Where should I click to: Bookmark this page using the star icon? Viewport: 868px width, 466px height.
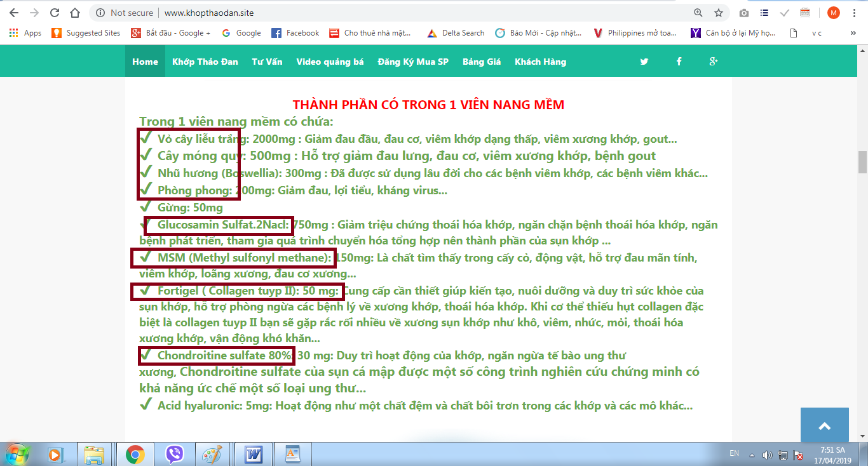(x=718, y=13)
